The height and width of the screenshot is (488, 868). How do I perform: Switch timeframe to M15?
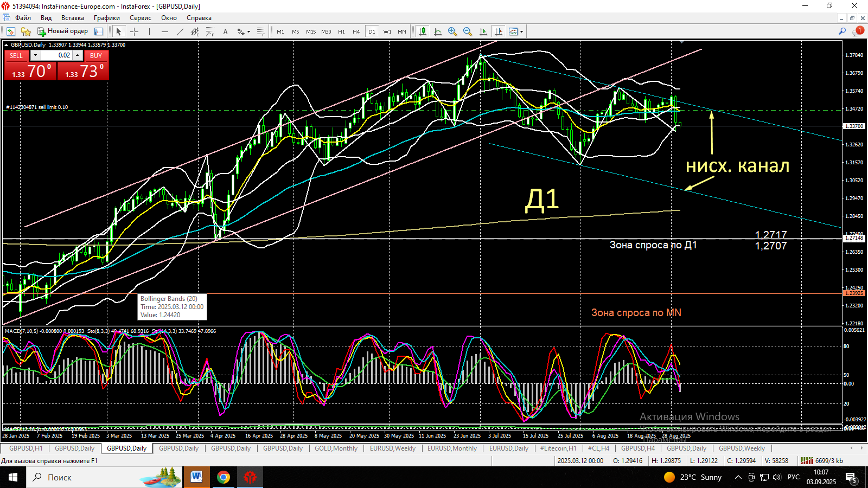click(x=311, y=31)
